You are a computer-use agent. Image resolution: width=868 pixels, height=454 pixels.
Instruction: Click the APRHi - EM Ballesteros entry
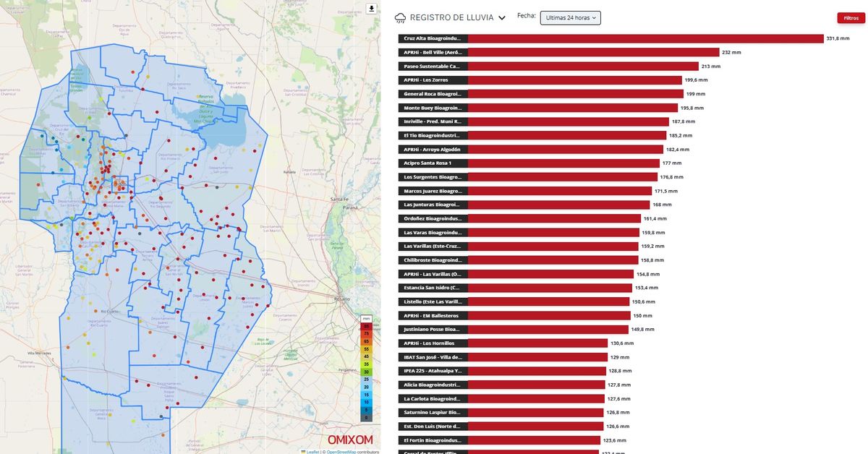point(433,316)
